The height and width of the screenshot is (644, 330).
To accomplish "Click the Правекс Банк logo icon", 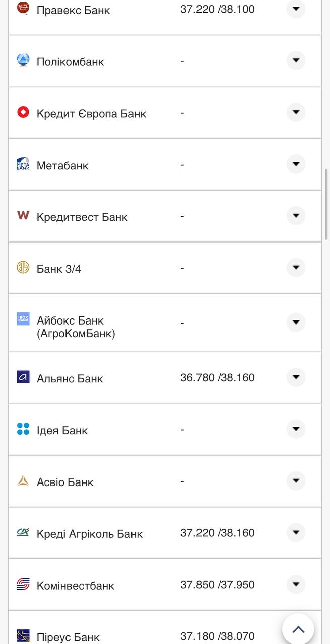I will (x=23, y=8).
